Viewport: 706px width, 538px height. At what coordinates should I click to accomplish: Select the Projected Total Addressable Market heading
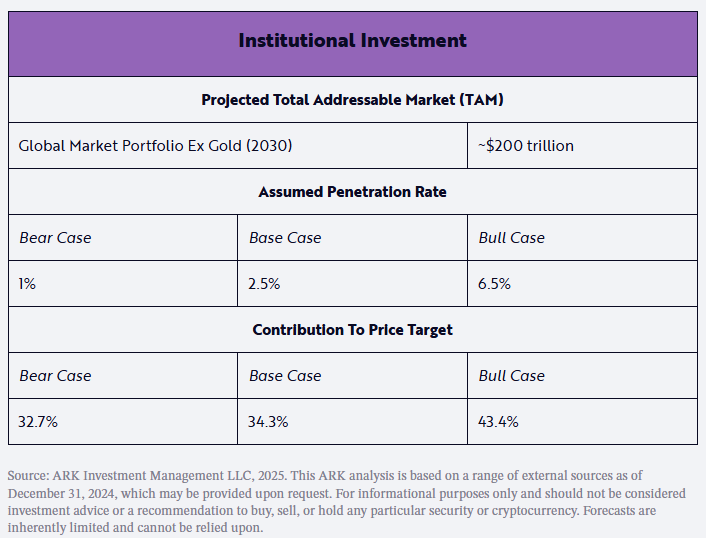[352, 100]
